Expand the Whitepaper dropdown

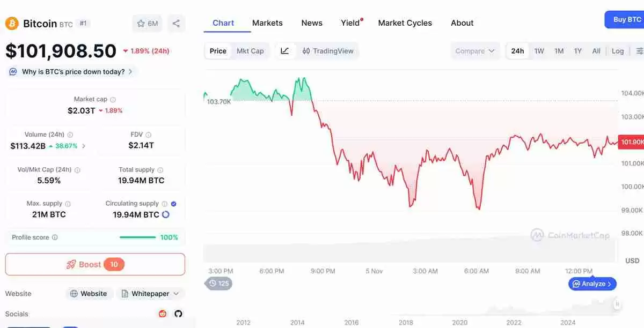click(x=150, y=294)
